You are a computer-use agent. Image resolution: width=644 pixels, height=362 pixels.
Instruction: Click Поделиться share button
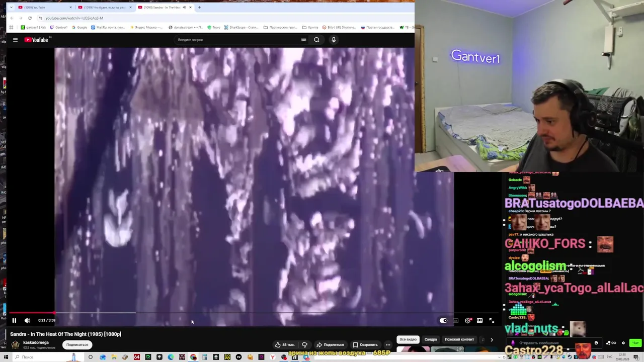[330, 345]
